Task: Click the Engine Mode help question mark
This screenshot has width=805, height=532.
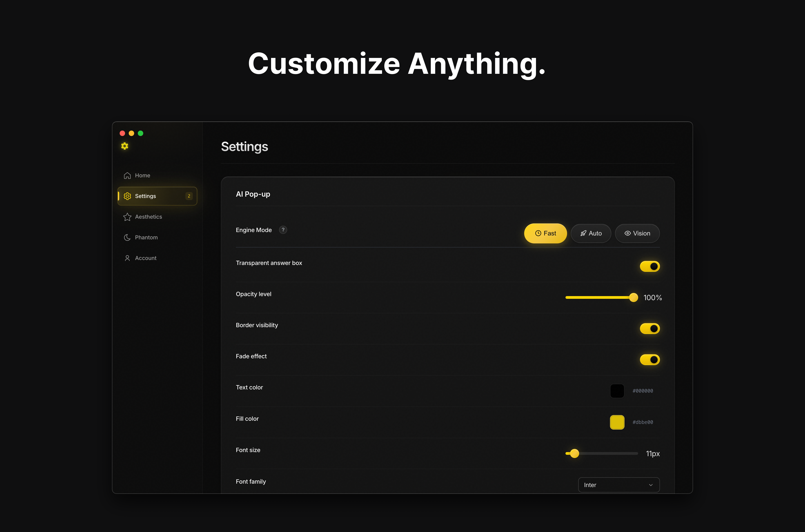Action: (283, 230)
